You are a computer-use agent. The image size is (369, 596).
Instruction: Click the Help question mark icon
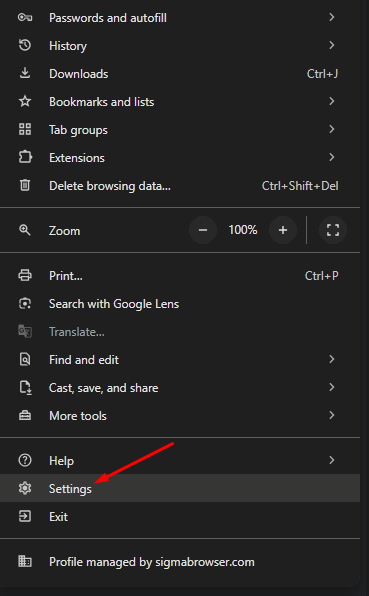pos(25,460)
